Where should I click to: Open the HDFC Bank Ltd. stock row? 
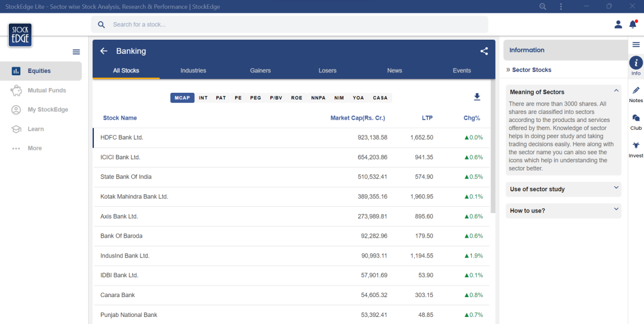click(122, 138)
